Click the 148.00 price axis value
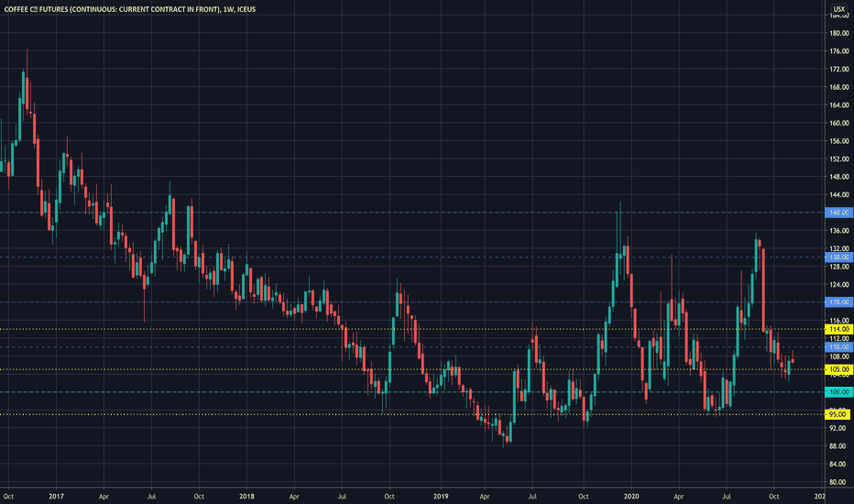 [x=839, y=177]
